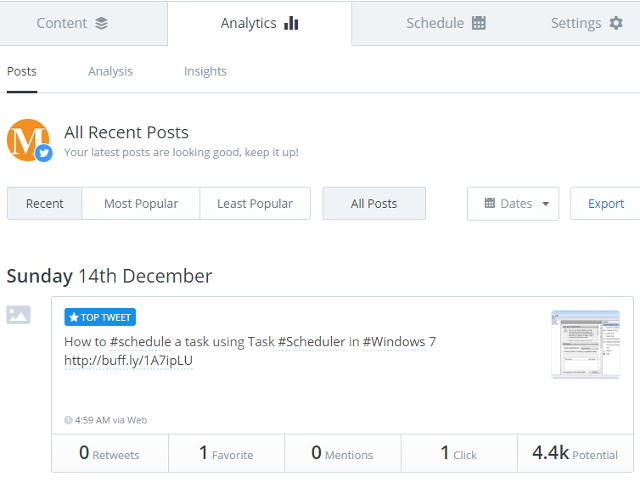Viewport: 640px width, 482px height.
Task: Open the buff.ly/1A7ipLU link
Action: 128,360
